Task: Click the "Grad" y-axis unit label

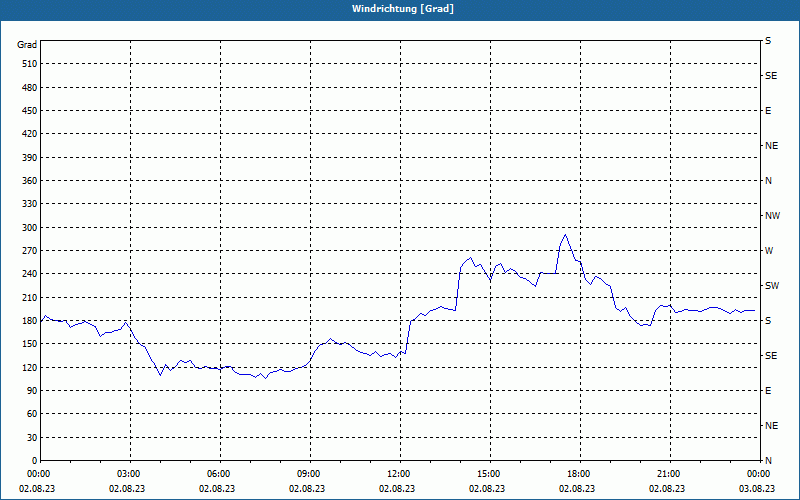Action: coord(27,45)
